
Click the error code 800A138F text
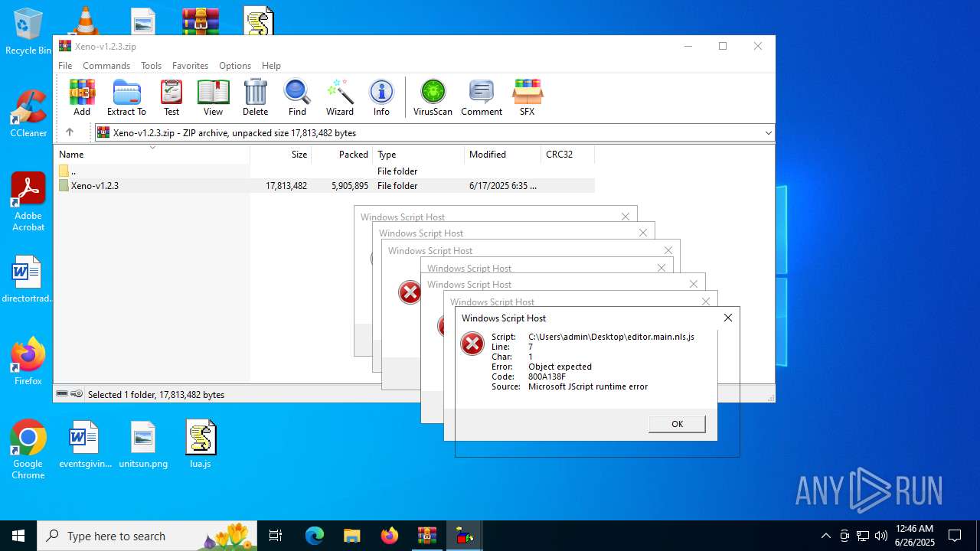click(x=547, y=377)
